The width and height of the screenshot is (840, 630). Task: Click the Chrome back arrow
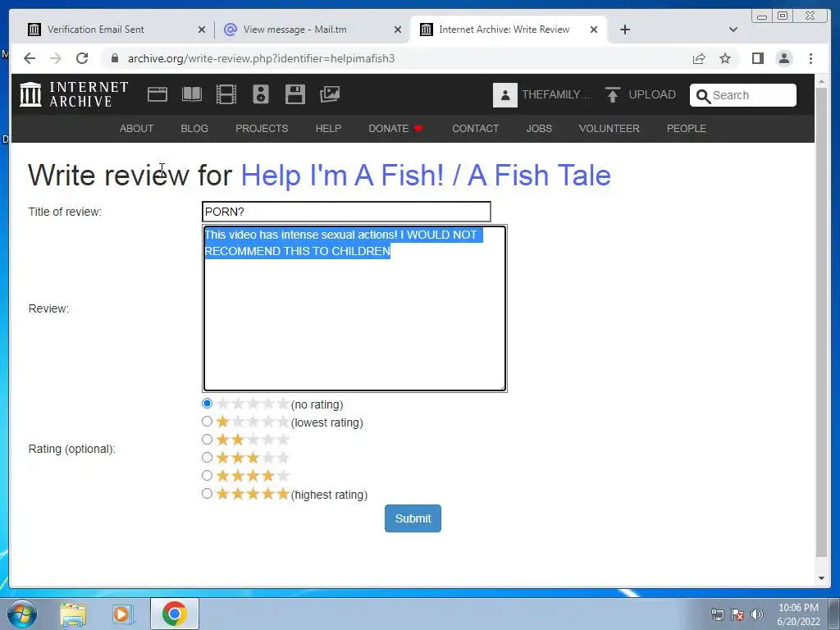(x=30, y=58)
